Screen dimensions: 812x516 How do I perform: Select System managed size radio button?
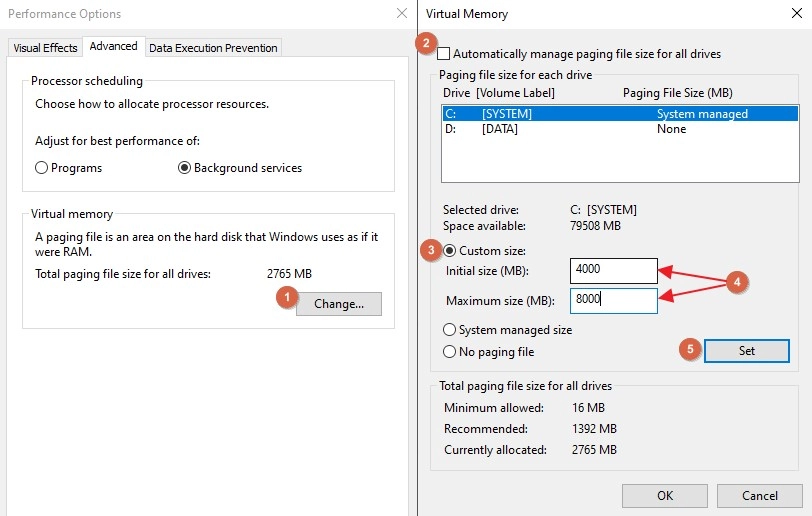point(450,330)
